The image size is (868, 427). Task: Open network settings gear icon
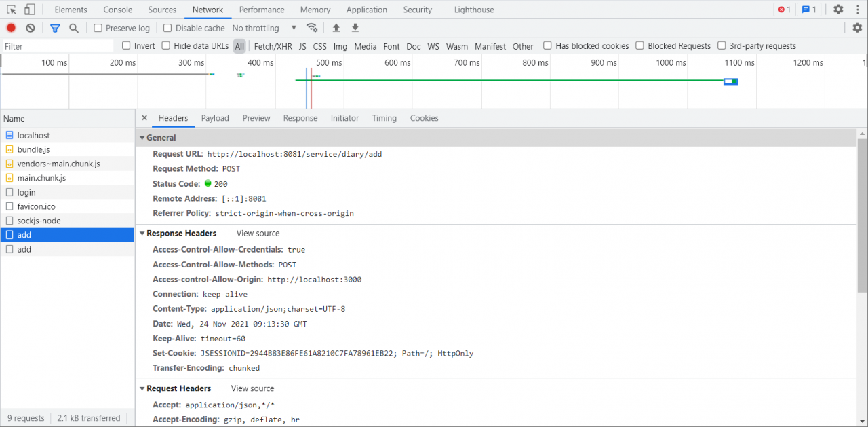[x=857, y=28]
